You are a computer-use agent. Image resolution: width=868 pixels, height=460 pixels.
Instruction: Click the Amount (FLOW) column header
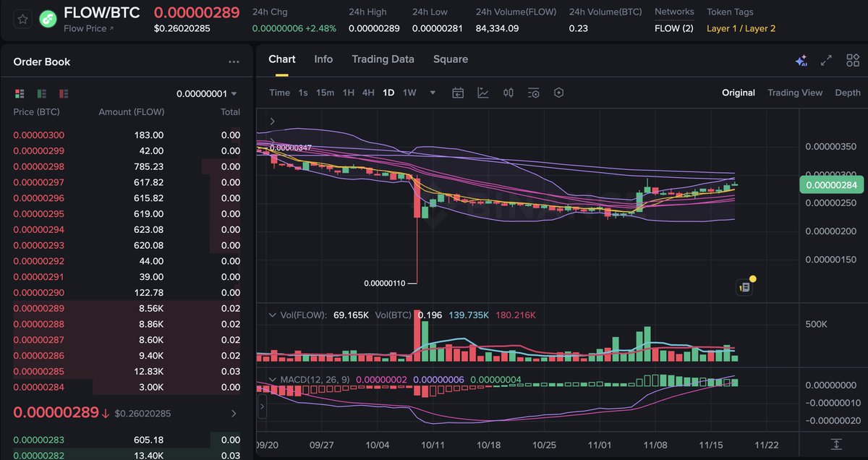[x=131, y=112]
